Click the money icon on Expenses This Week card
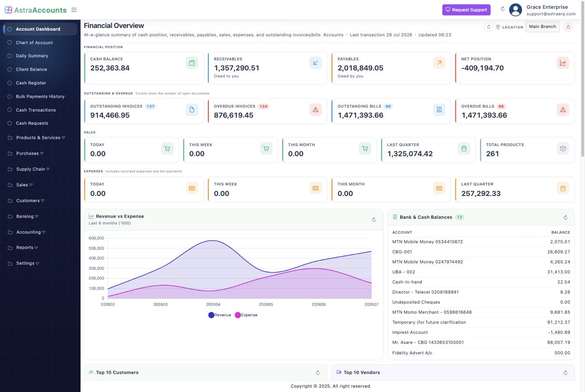Viewport: 585px width, 392px height. [315, 188]
